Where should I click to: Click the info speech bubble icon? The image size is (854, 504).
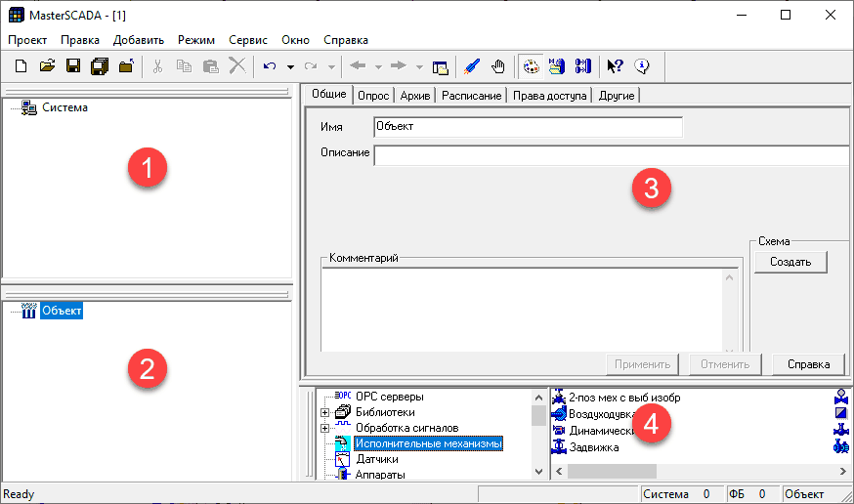coord(642,66)
